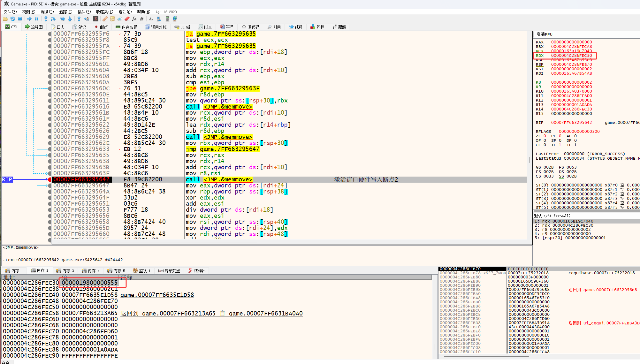
Task: Open the 插件(P) plugins menu
Action: click(84, 12)
